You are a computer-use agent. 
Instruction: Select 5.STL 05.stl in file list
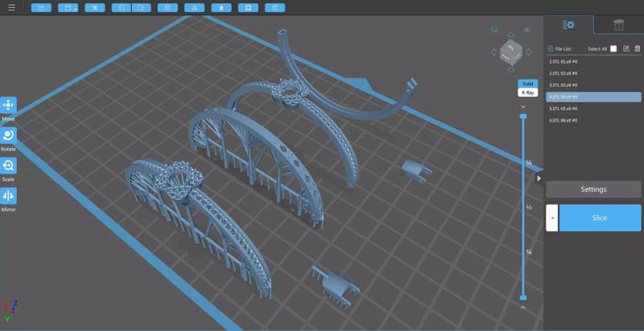(593, 109)
